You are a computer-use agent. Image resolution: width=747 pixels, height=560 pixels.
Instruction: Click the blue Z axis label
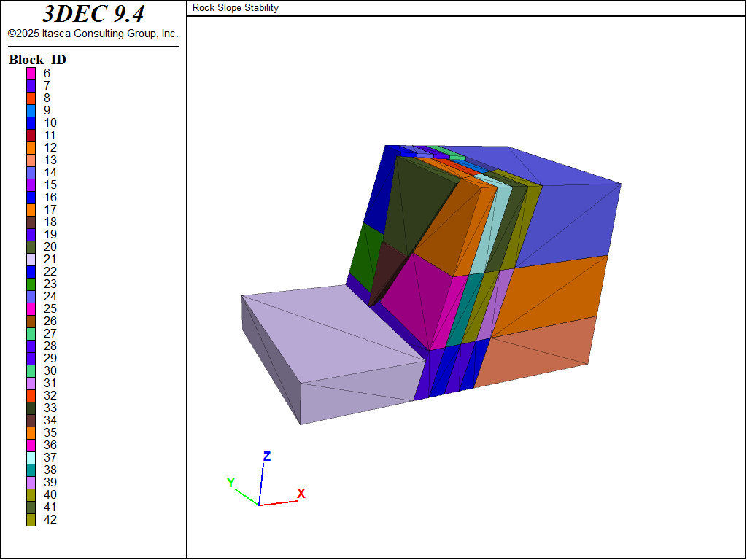coord(267,456)
